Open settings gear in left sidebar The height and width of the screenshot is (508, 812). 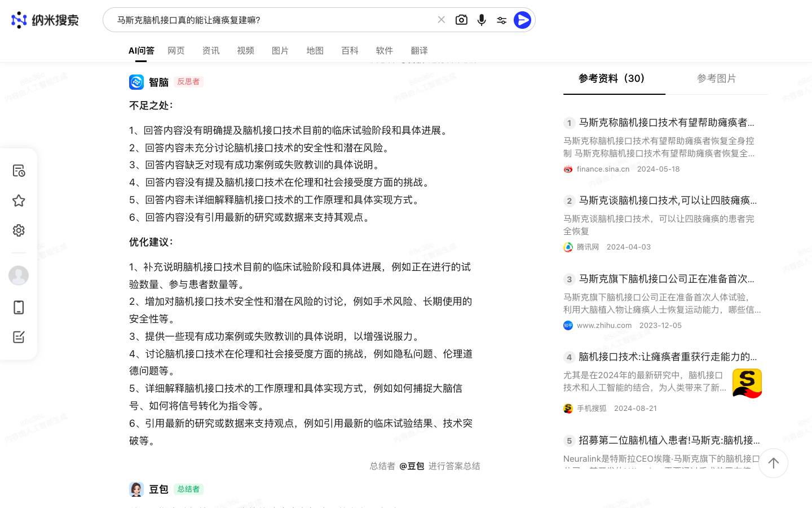click(x=19, y=230)
